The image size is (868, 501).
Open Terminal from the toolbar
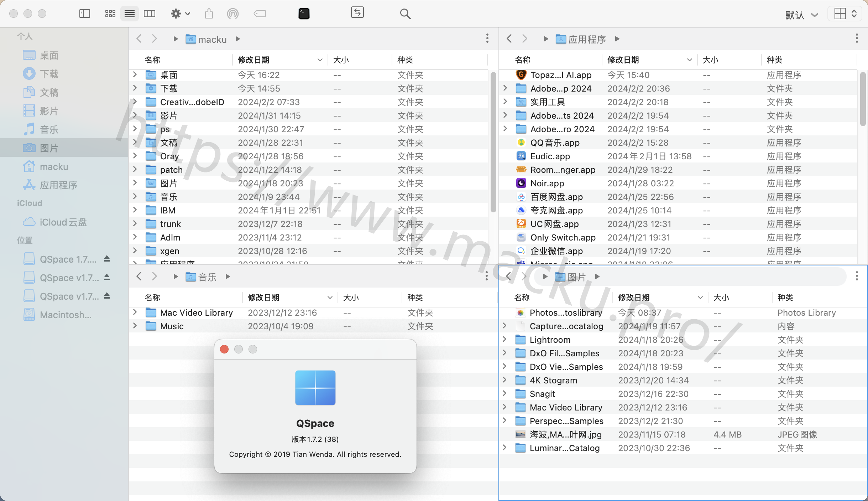click(x=304, y=14)
